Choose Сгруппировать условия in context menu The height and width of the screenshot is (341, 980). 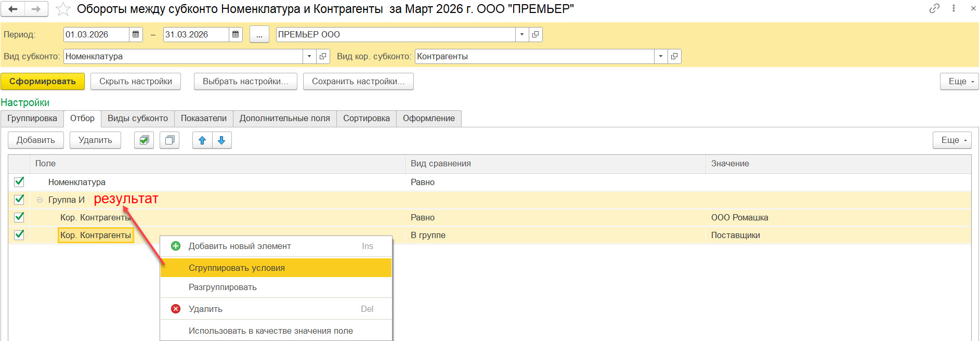point(237,268)
